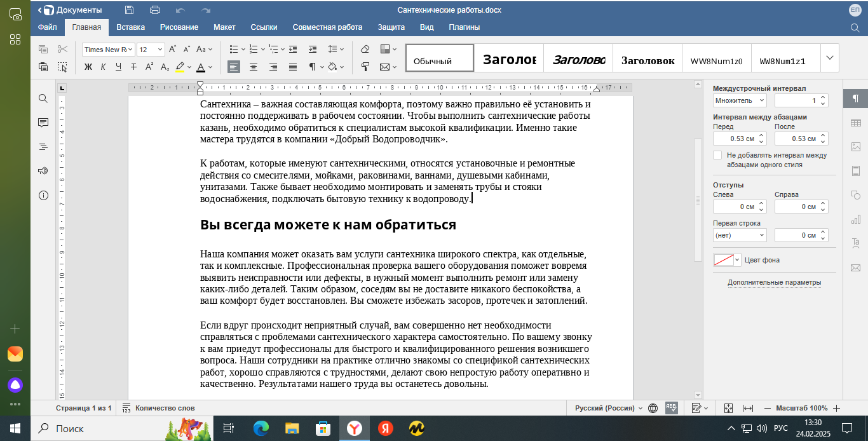Open the Множитель line spacing dropdown
Viewport: 868px width, 441px height.
click(740, 100)
